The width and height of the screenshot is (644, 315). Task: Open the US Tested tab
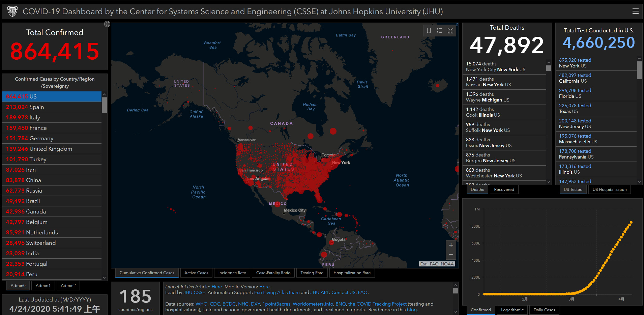[573, 190]
